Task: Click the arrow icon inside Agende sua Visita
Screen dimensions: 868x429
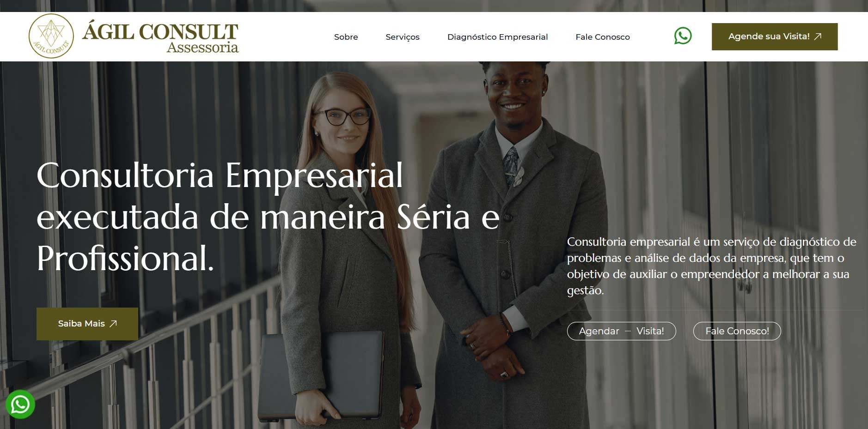Action: click(x=818, y=36)
